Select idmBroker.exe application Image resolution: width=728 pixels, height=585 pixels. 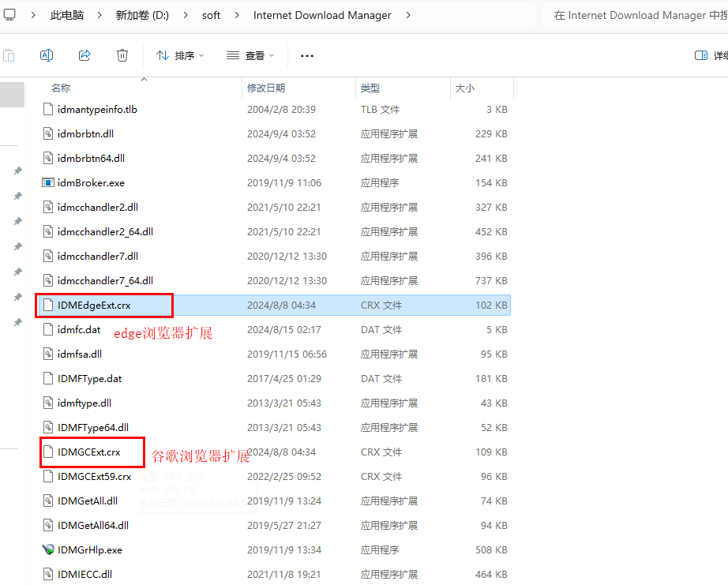[91, 183]
